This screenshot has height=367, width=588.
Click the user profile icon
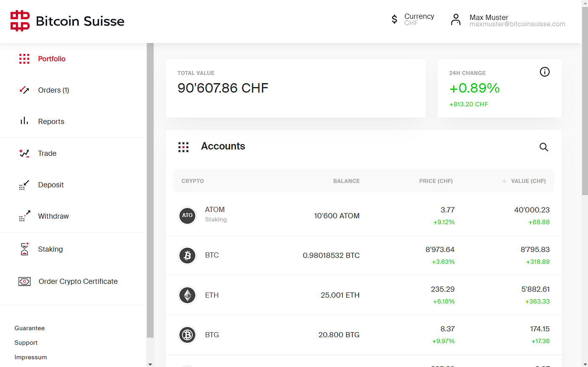[456, 19]
